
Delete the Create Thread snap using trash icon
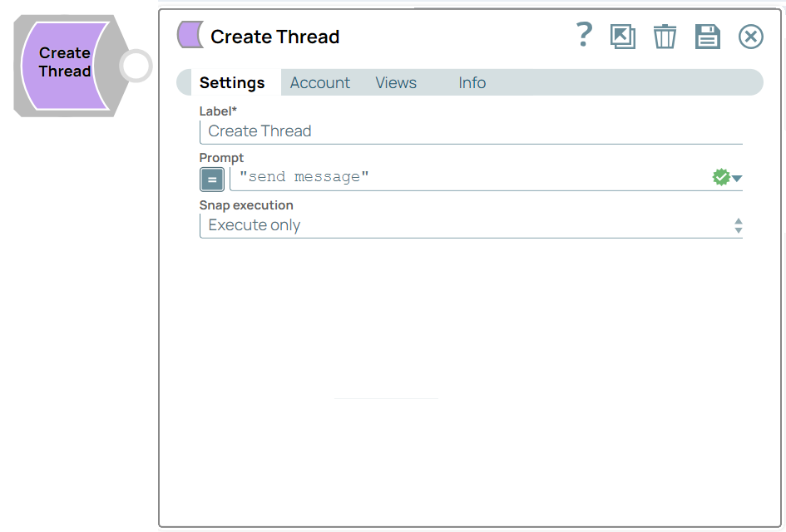(x=665, y=37)
